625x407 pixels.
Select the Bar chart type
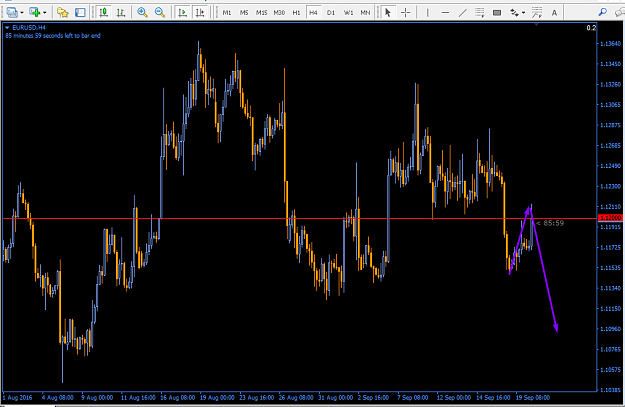121,13
